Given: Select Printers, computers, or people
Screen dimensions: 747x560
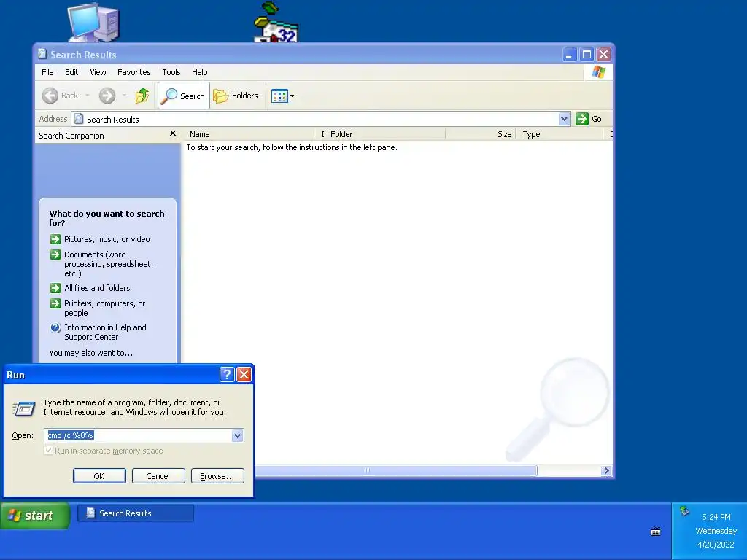Looking at the screenshot, I should point(105,308).
